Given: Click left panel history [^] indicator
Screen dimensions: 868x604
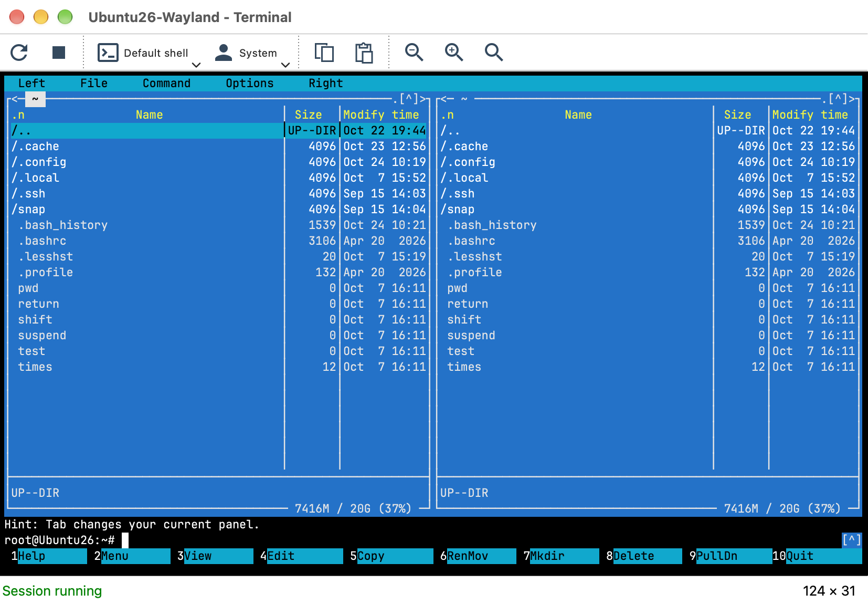Looking at the screenshot, I should pos(409,99).
